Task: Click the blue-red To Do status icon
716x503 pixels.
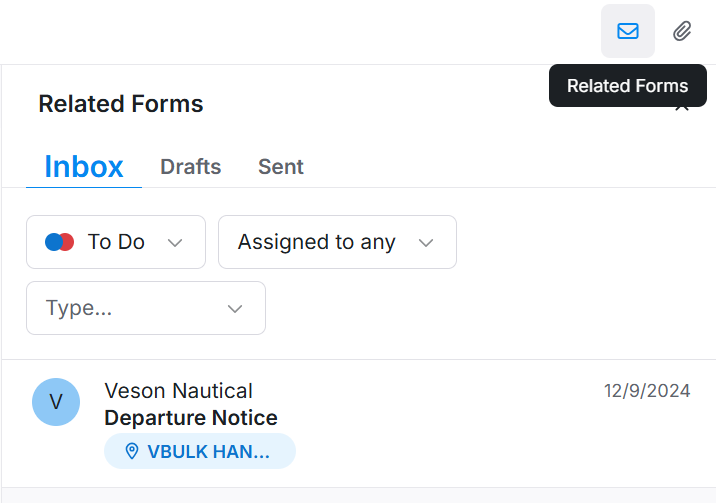Action: 60,242
